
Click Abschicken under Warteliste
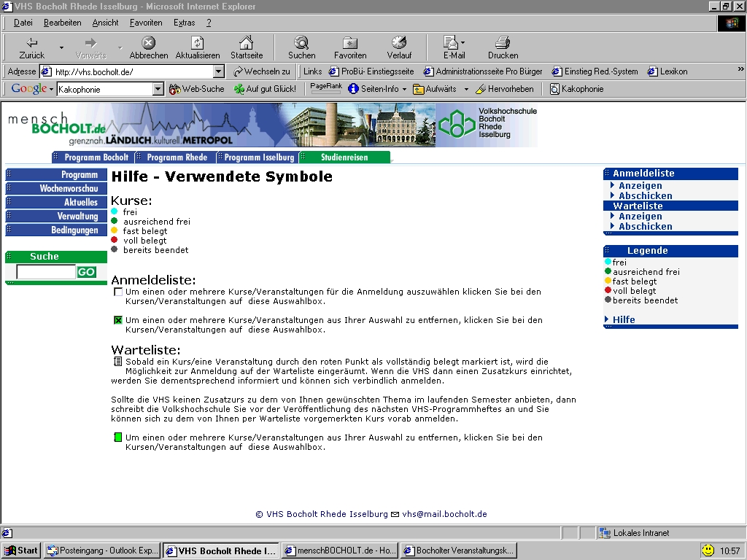(x=645, y=226)
